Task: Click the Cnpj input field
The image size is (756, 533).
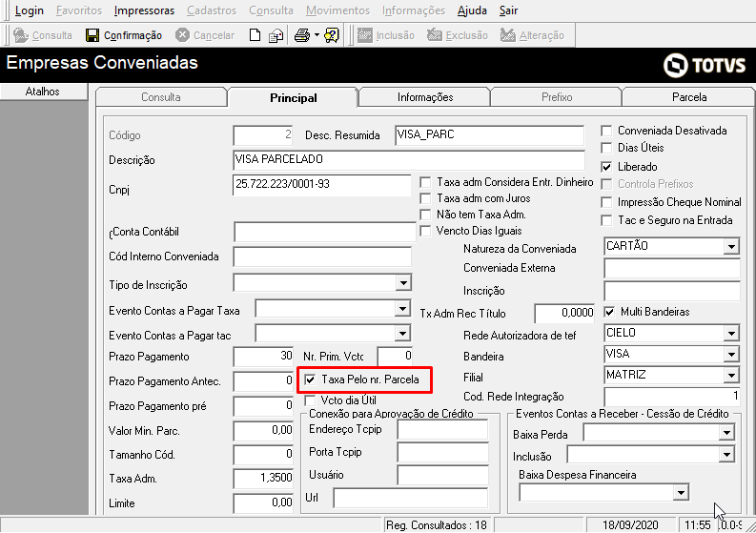Action: point(321,185)
